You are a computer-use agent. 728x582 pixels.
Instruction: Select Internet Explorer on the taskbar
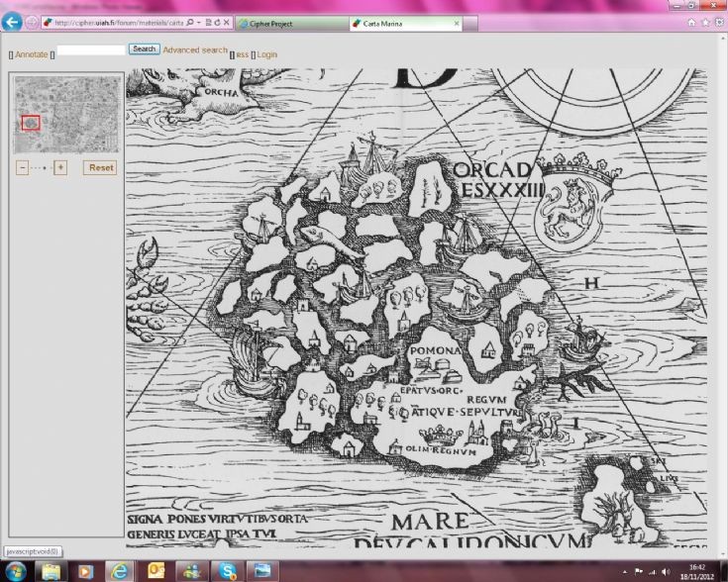120,571
